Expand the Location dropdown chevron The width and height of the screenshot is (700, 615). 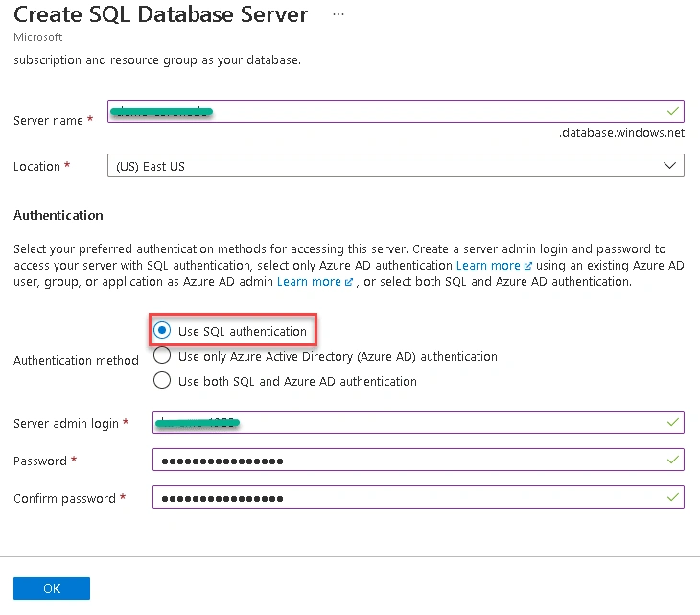(x=669, y=166)
